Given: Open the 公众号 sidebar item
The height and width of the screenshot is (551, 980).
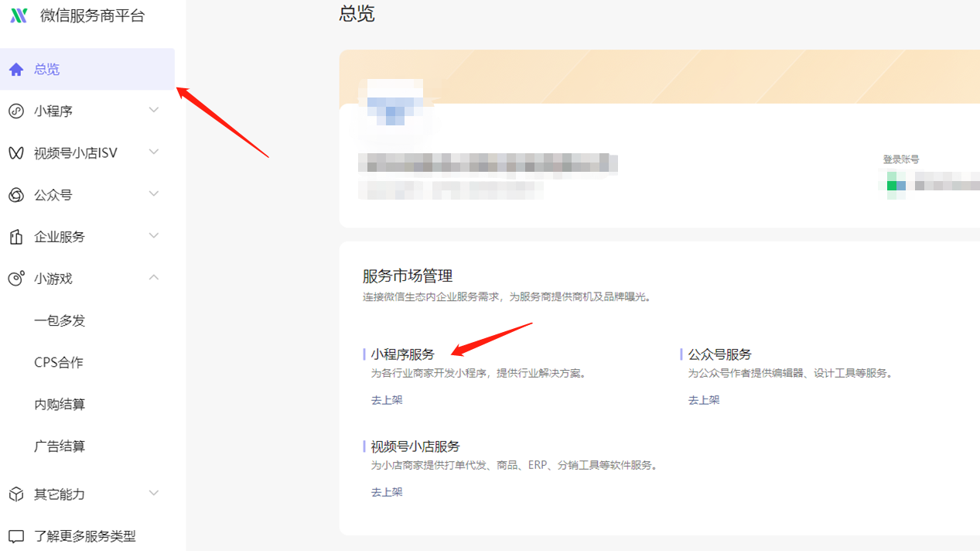Looking at the screenshot, I should (87, 195).
